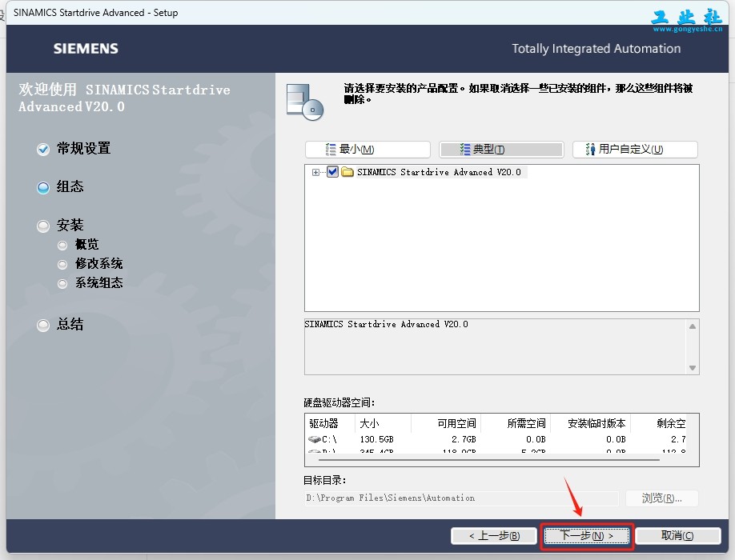
Task: Select the 典型(T) typical configuration
Action: [501, 150]
